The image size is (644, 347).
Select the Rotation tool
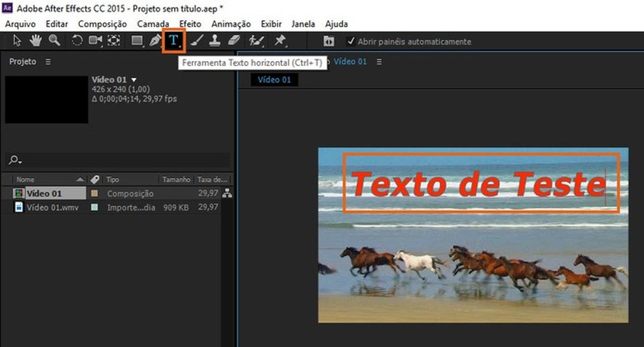click(77, 41)
